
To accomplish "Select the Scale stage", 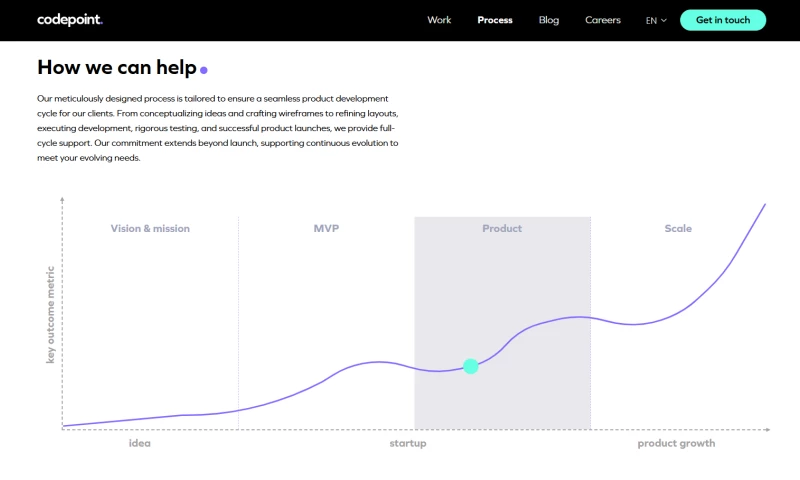I will click(x=678, y=229).
